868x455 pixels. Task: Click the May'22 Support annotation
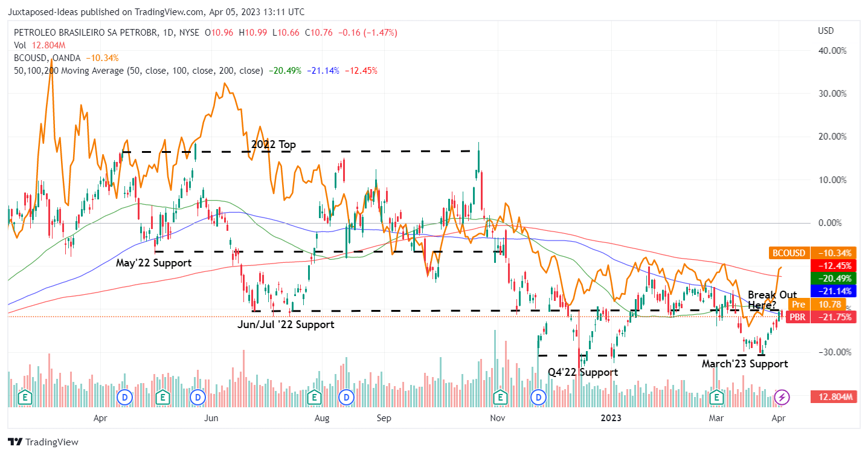point(154,263)
